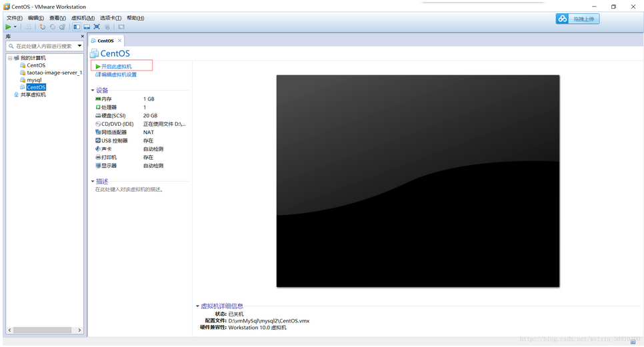Viewport: 644px width, 347px height.
Task: Select taotao-image-server_1 in the library
Action: (54, 73)
